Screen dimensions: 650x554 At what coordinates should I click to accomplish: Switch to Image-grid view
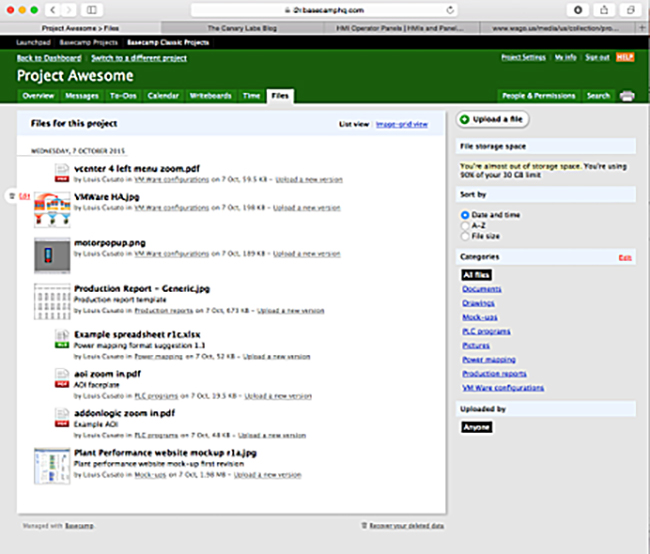tap(401, 125)
